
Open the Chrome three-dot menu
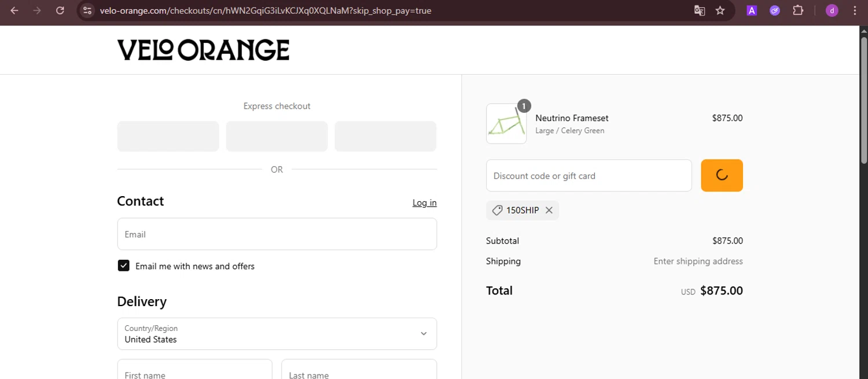click(855, 10)
